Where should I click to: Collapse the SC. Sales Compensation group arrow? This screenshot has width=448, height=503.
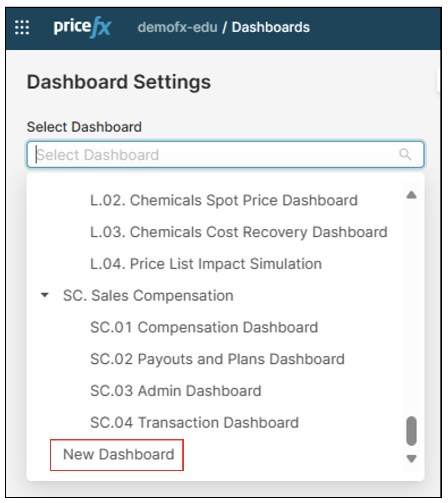tap(45, 296)
